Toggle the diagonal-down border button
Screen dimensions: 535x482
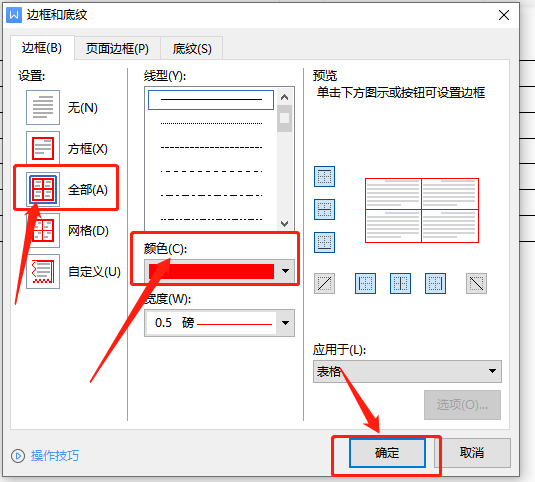476,283
